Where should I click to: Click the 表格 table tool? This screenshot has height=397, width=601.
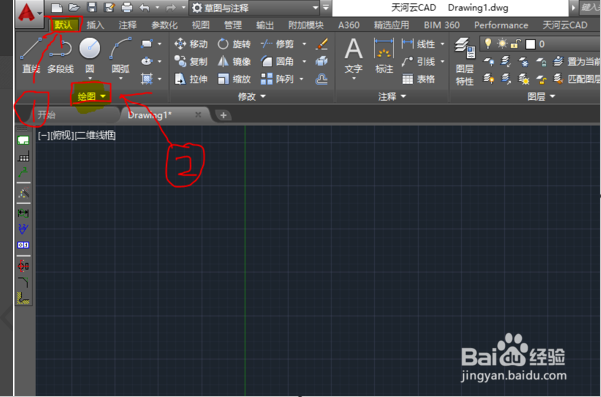click(x=419, y=79)
